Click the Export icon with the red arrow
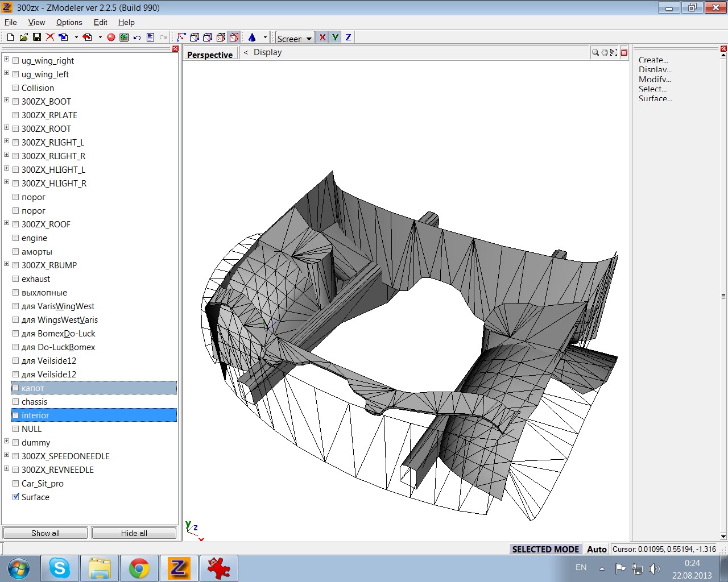This screenshot has width=728, height=582. pyautogui.click(x=87, y=38)
